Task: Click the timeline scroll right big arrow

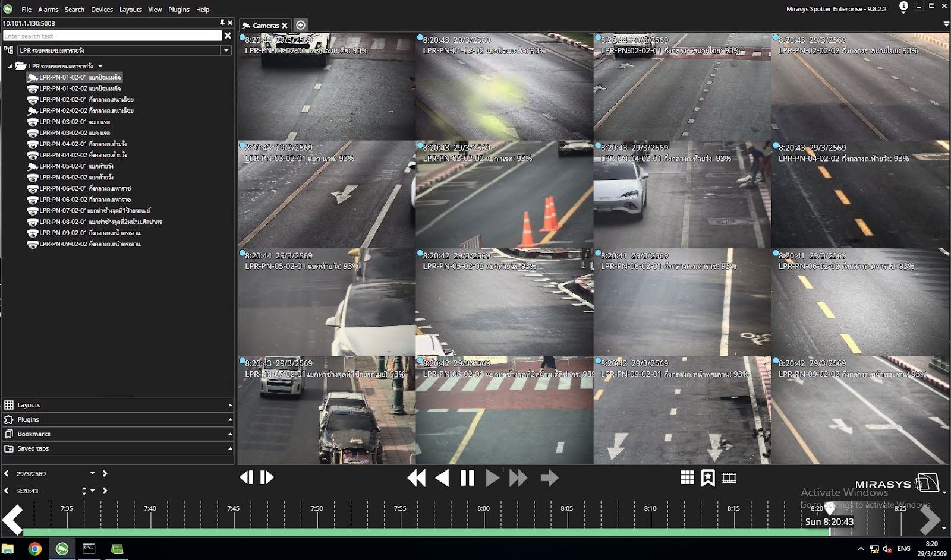Action: (930, 520)
